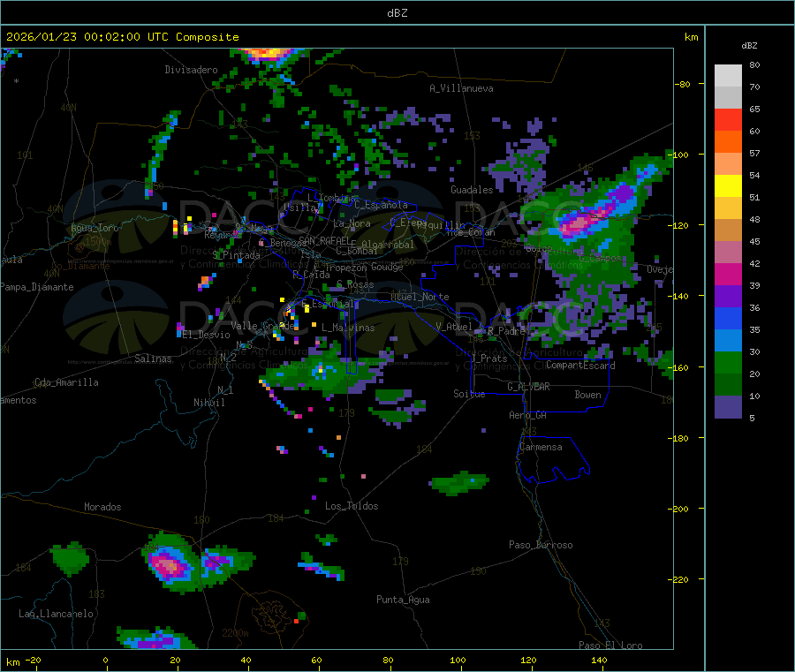Click the La_Nora label
This screenshot has height=672, width=795.
click(x=352, y=223)
